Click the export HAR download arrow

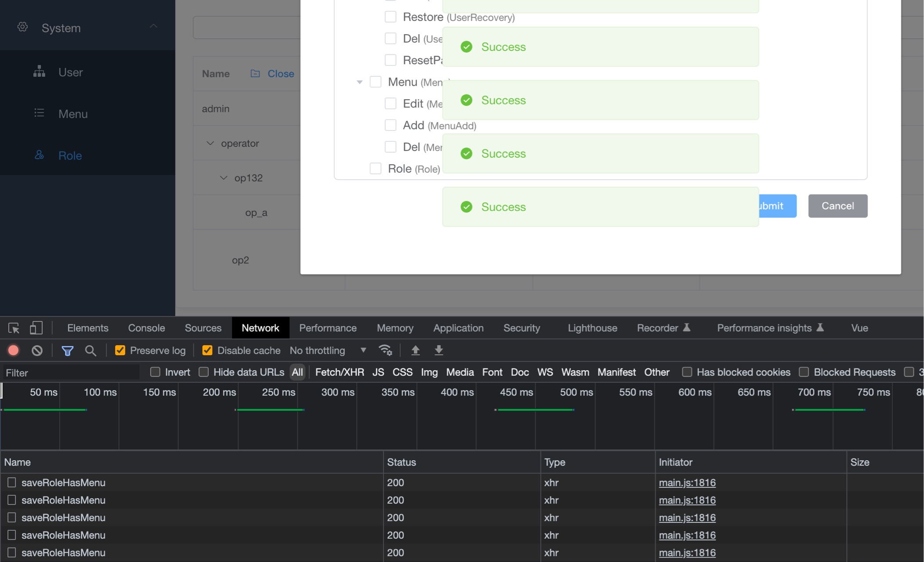coord(438,350)
